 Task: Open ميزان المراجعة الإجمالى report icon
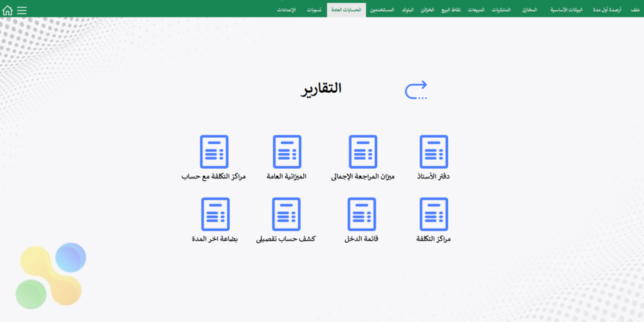tap(363, 152)
